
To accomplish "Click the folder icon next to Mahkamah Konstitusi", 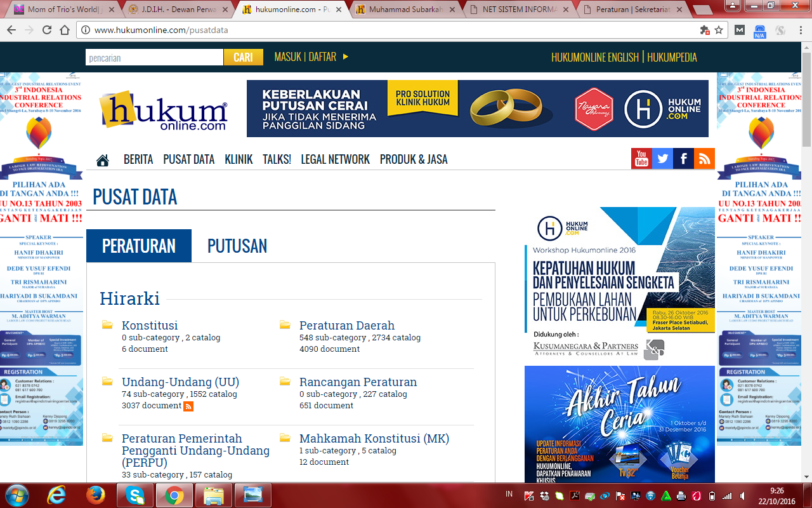I will 285,438.
